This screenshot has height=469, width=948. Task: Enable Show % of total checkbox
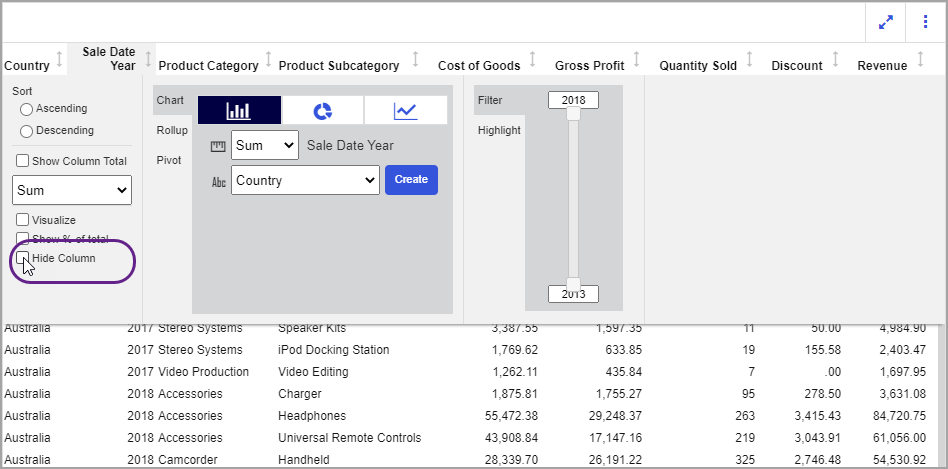tap(22, 238)
